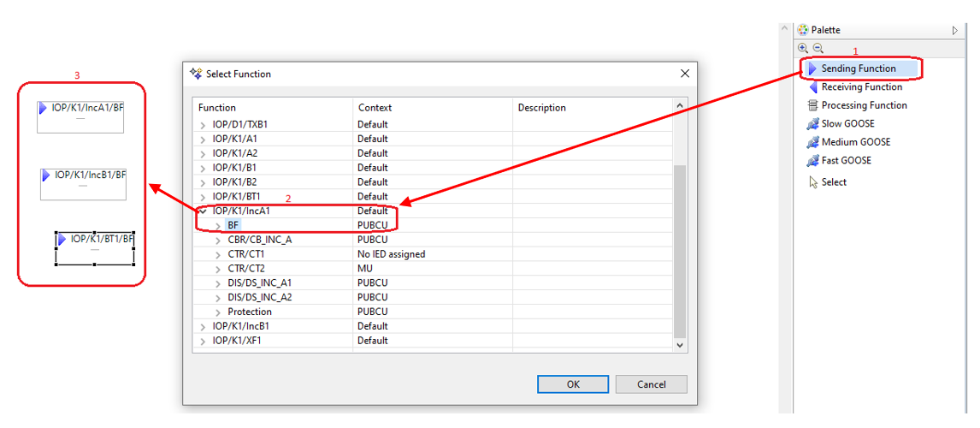The image size is (980, 428).
Task: Click the zoom in magnifier in Palette
Action: (803, 49)
